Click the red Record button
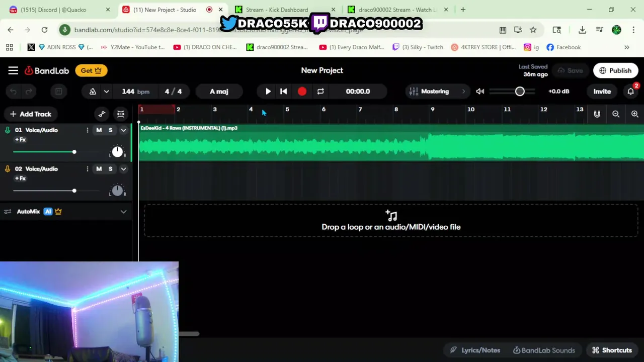Screen dimensions: 644x362 302,92
